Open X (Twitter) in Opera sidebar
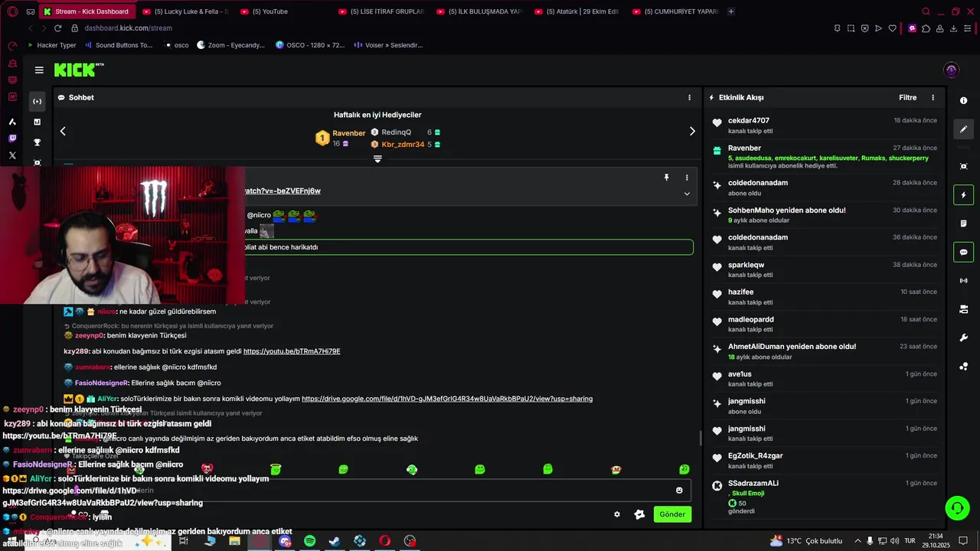 click(12, 155)
